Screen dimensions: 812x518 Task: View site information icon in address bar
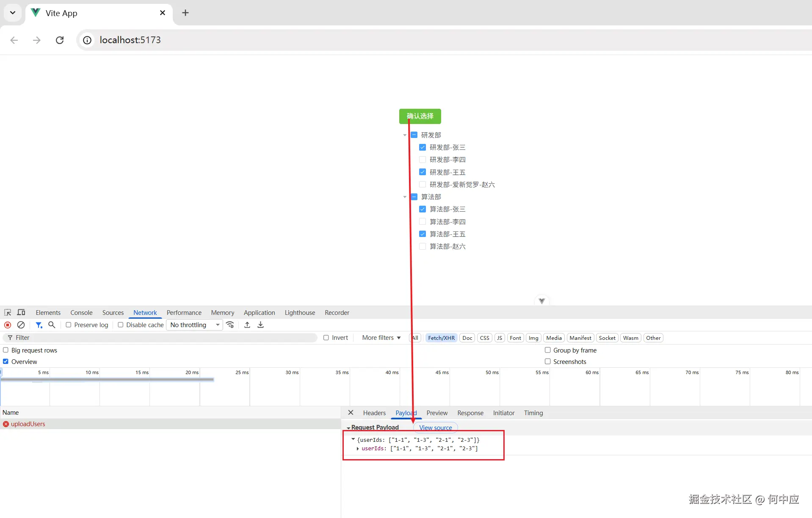coord(87,40)
